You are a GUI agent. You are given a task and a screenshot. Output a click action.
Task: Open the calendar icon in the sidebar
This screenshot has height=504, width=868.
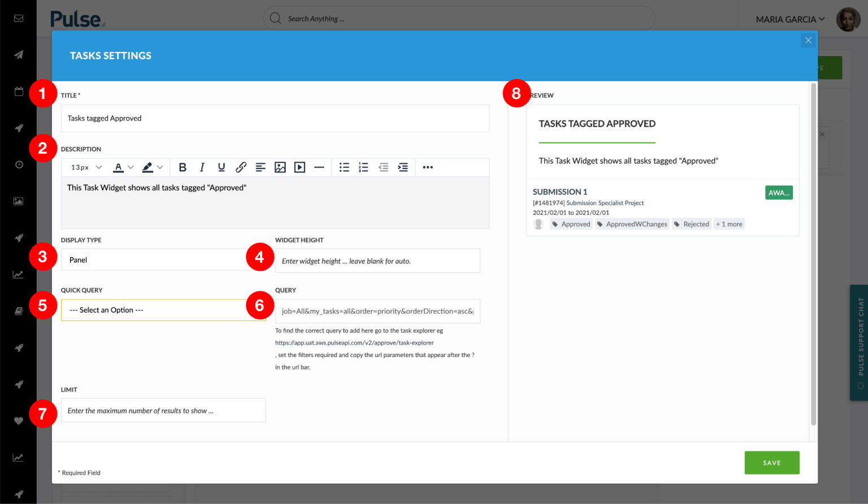(x=19, y=91)
